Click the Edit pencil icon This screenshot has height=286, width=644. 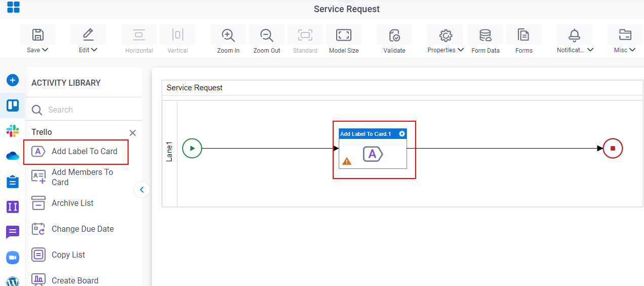(88, 34)
